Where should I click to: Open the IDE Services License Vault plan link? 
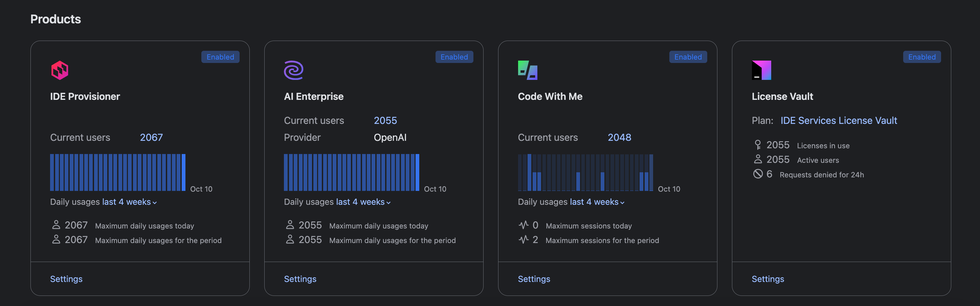point(839,120)
